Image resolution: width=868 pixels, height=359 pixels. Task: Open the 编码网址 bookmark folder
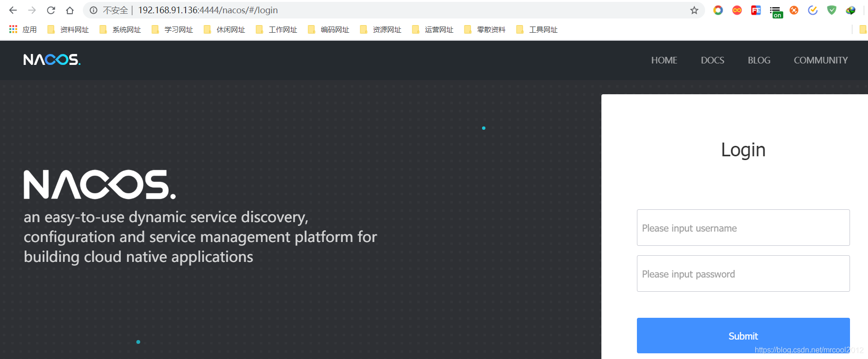click(x=329, y=29)
